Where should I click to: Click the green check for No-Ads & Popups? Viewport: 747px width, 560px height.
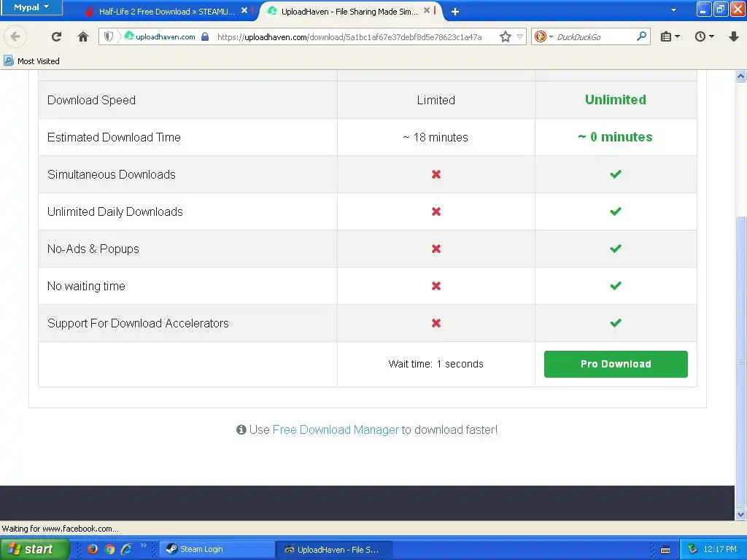click(x=616, y=249)
